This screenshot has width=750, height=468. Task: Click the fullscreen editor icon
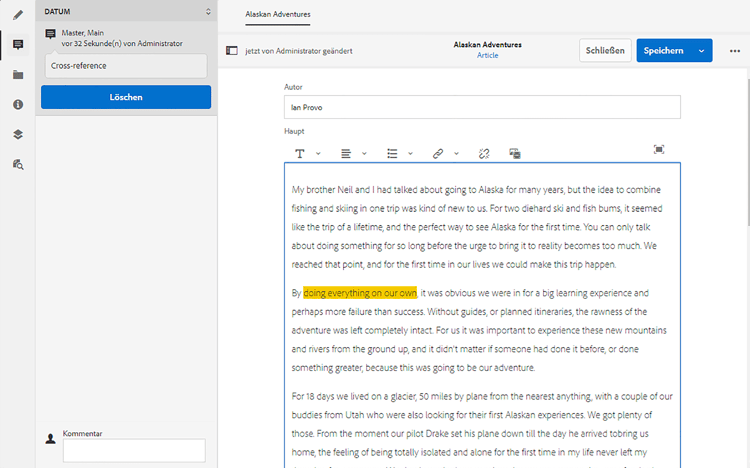point(659,149)
